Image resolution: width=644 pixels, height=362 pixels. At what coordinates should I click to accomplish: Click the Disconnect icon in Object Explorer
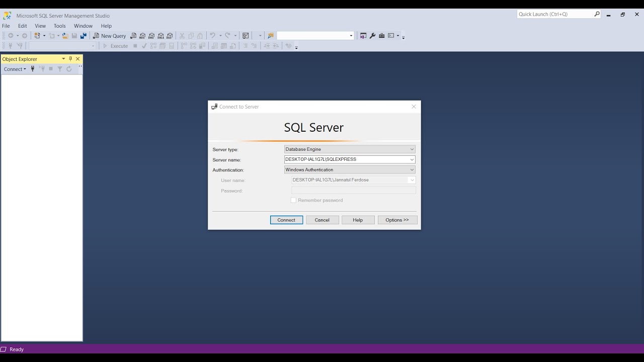pyautogui.click(x=42, y=69)
